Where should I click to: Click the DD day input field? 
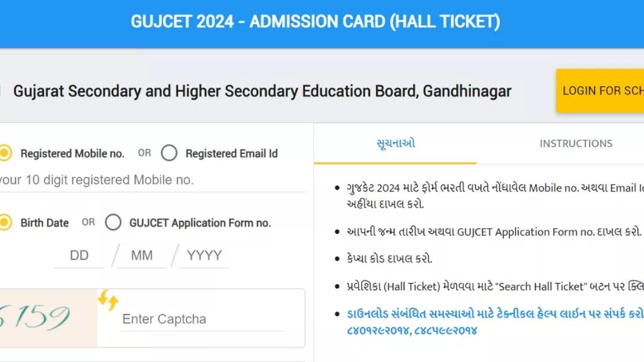[x=79, y=255]
